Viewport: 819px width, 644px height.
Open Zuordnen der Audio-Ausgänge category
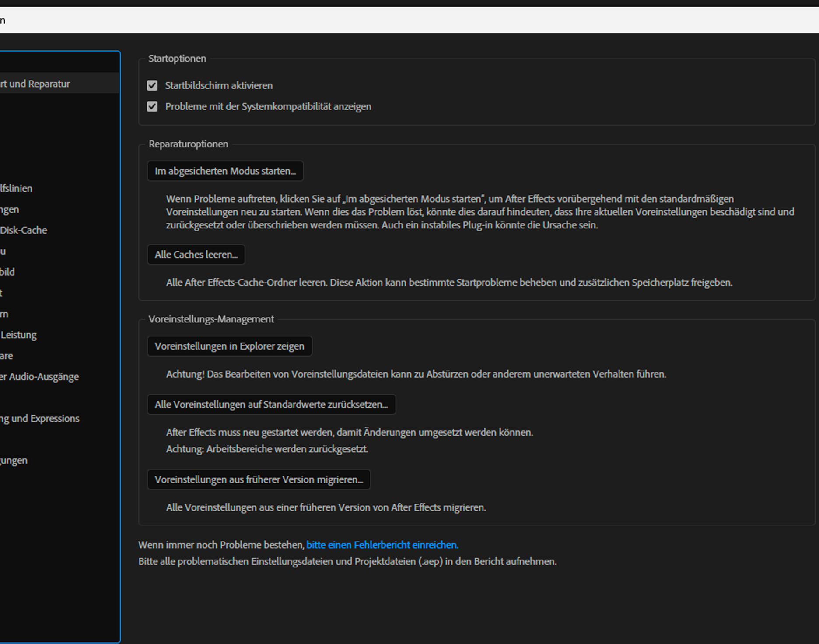tap(39, 377)
